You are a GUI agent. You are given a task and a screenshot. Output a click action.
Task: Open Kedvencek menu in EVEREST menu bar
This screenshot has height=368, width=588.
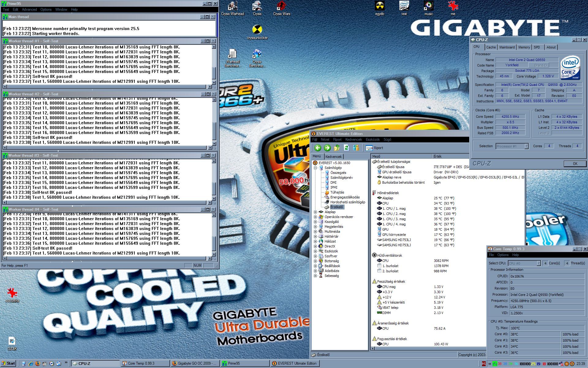point(353,140)
